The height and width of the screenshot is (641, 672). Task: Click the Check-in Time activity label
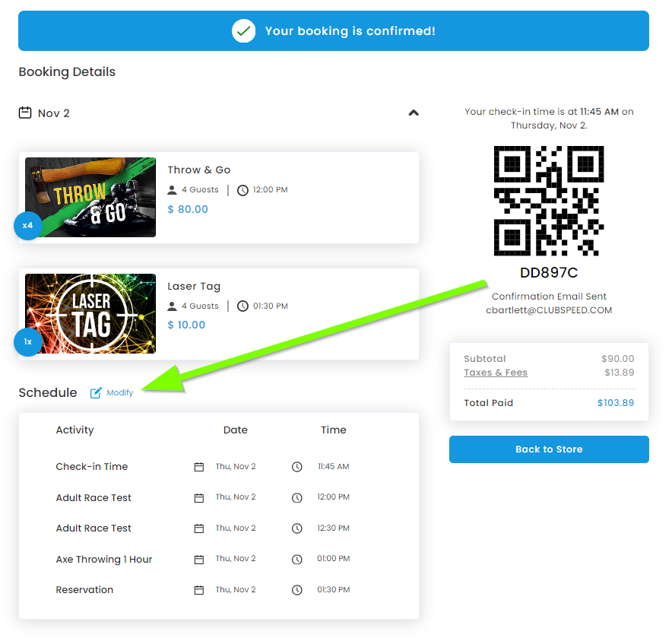point(92,467)
